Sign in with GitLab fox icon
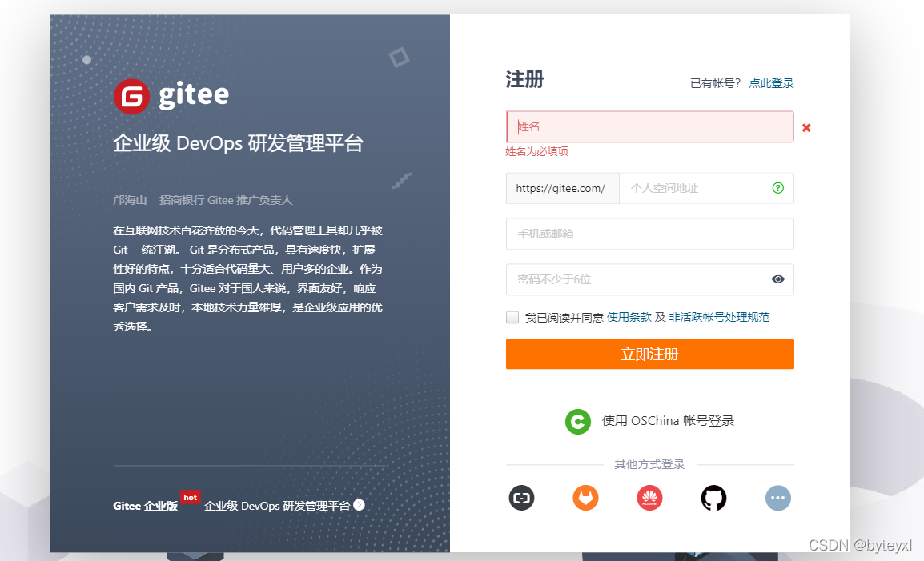This screenshot has height=561, width=924. [x=586, y=498]
